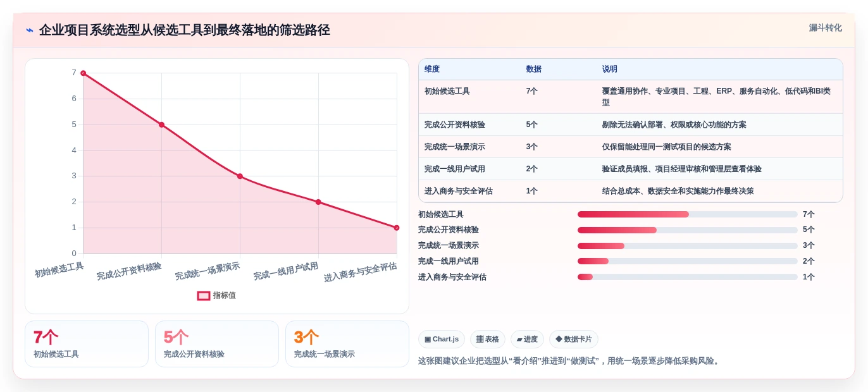Click the chart data point at value 7
This screenshot has width=868, height=392.
[83, 73]
